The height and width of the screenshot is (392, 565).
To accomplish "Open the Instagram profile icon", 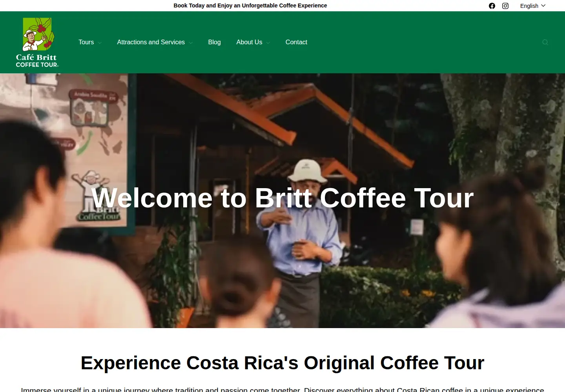I will click(505, 6).
